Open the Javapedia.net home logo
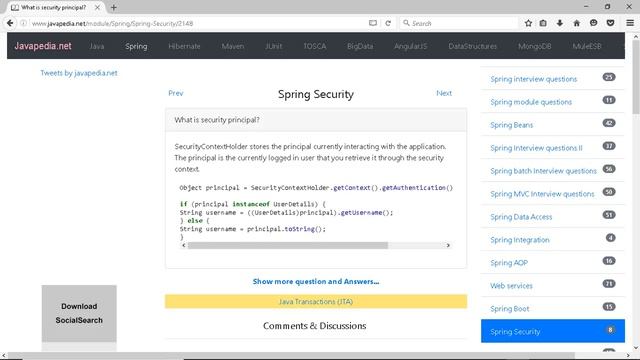This screenshot has width=640, height=360. [43, 46]
